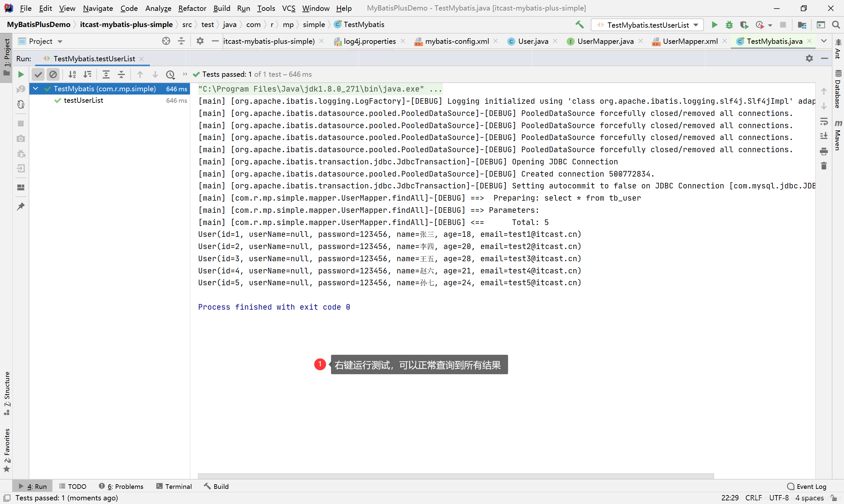Close TestMybatis.java editor tab
Viewport: 844px width, 504px height.
809,41
